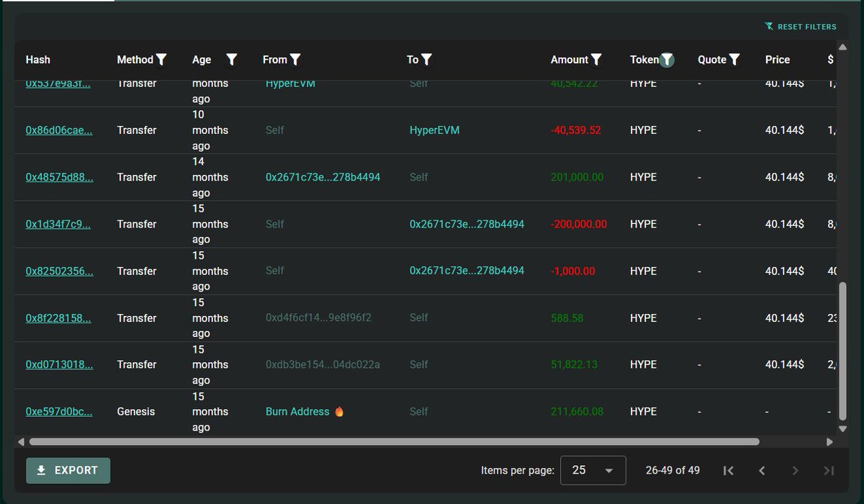Viewport: 864px width, 504px height.
Task: Click From address 0xd4f6cf14...9e8f96f2
Action: click(x=318, y=318)
